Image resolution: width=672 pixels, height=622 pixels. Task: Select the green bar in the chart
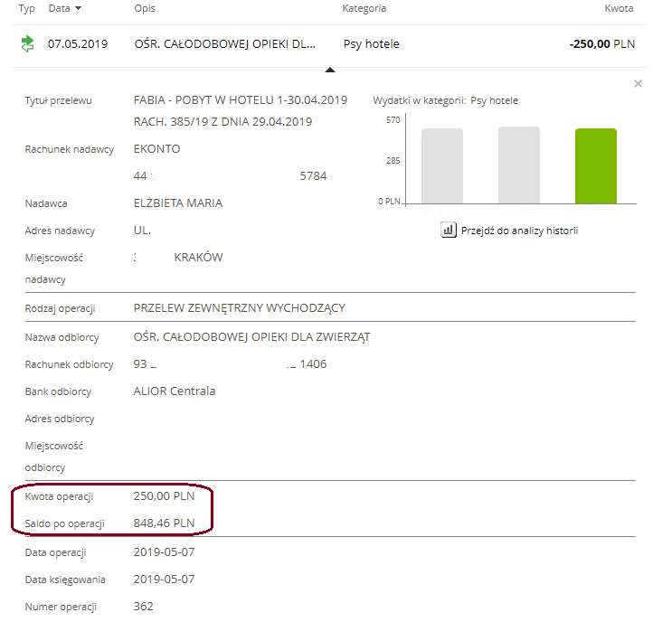coord(595,166)
